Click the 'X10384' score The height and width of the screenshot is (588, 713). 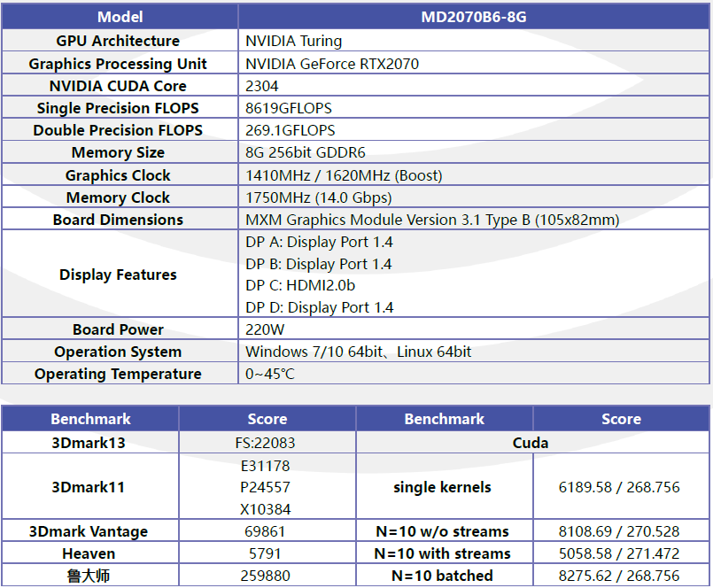tap(265, 509)
